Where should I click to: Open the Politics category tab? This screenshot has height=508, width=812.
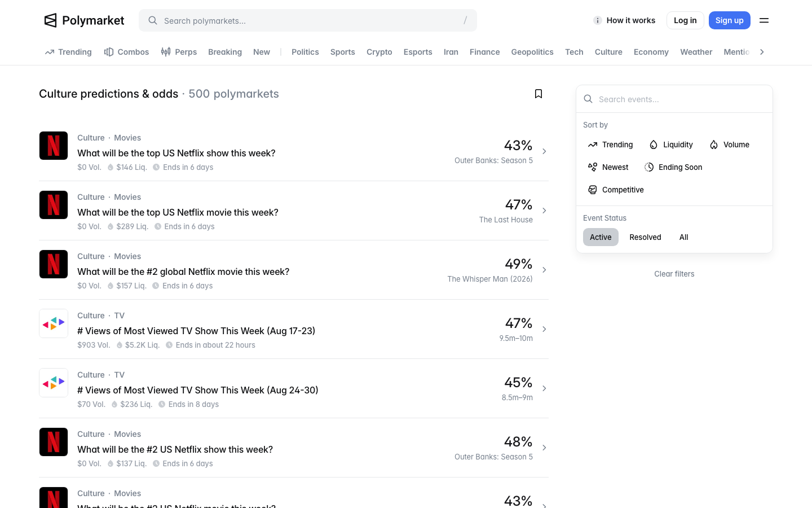click(305, 52)
